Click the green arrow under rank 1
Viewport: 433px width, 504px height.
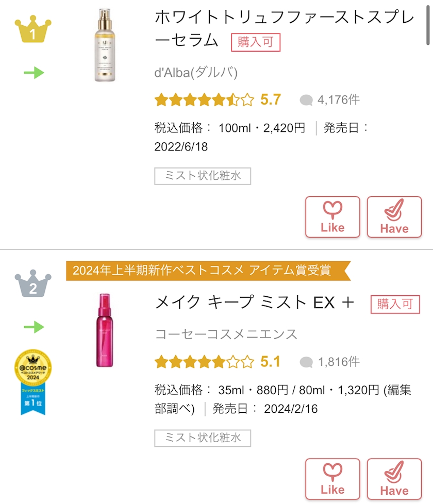click(34, 73)
